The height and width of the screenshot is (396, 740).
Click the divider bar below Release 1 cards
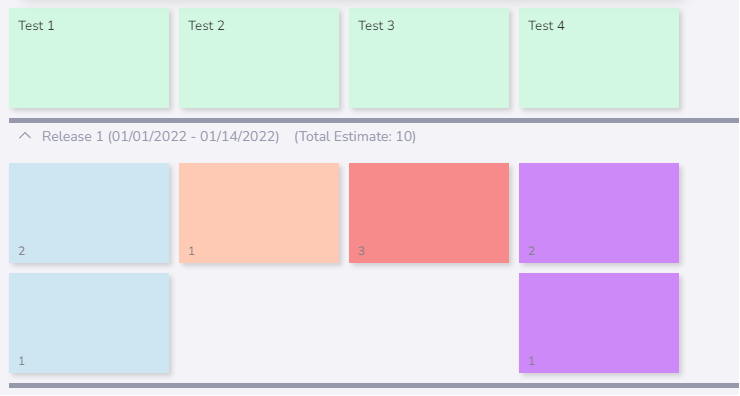click(x=374, y=386)
